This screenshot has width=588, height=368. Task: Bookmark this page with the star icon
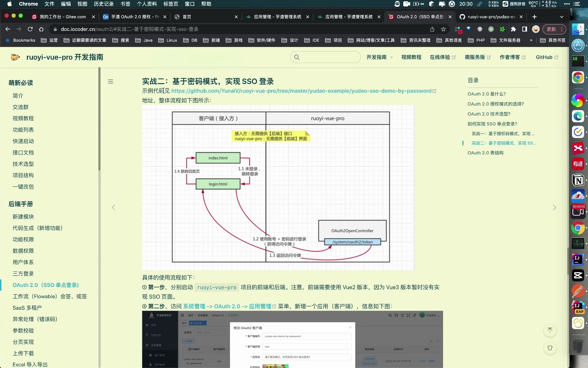(x=443, y=29)
